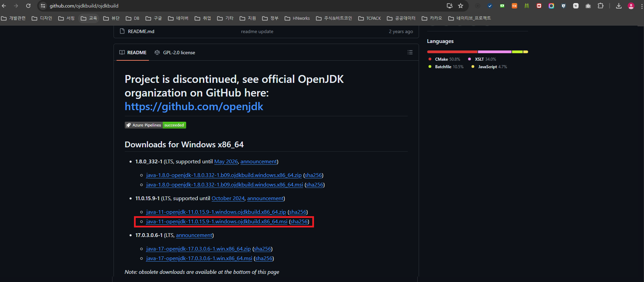Follow the https://github.com/openjdk link
The height and width of the screenshot is (282, 644).
pos(194,106)
